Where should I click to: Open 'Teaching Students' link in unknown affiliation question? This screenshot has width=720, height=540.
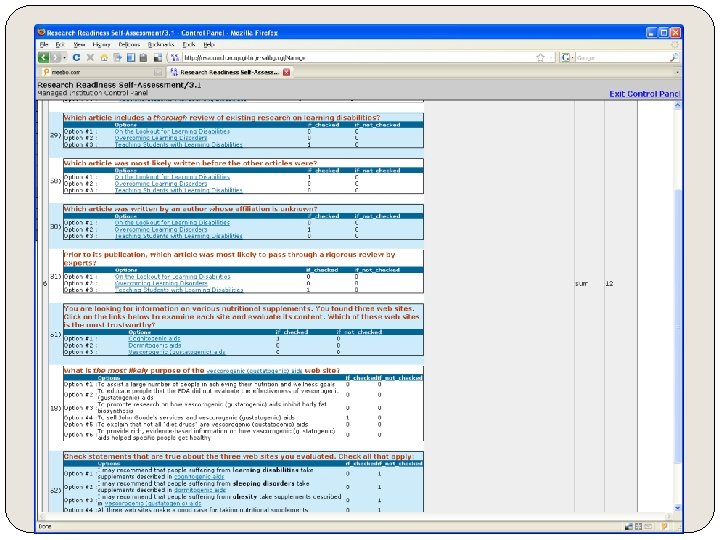pos(178,236)
